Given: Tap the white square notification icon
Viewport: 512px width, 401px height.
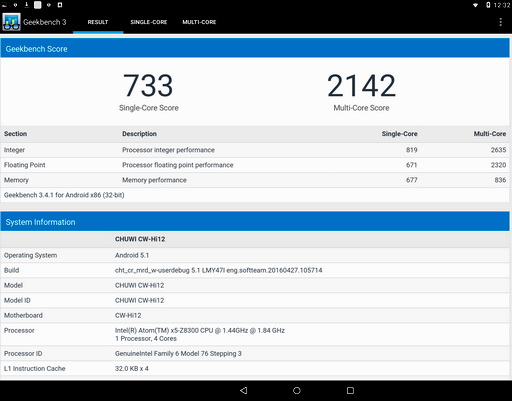Looking at the screenshot, I should [38, 5].
